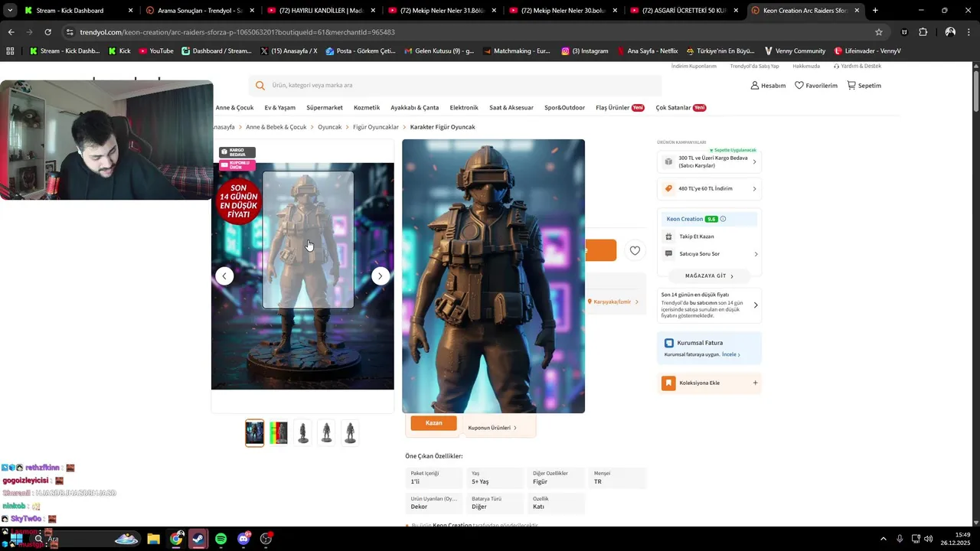Screen dimensions: 980x551
Task: Expand Satıcıya Soru Sor
Action: point(710,254)
